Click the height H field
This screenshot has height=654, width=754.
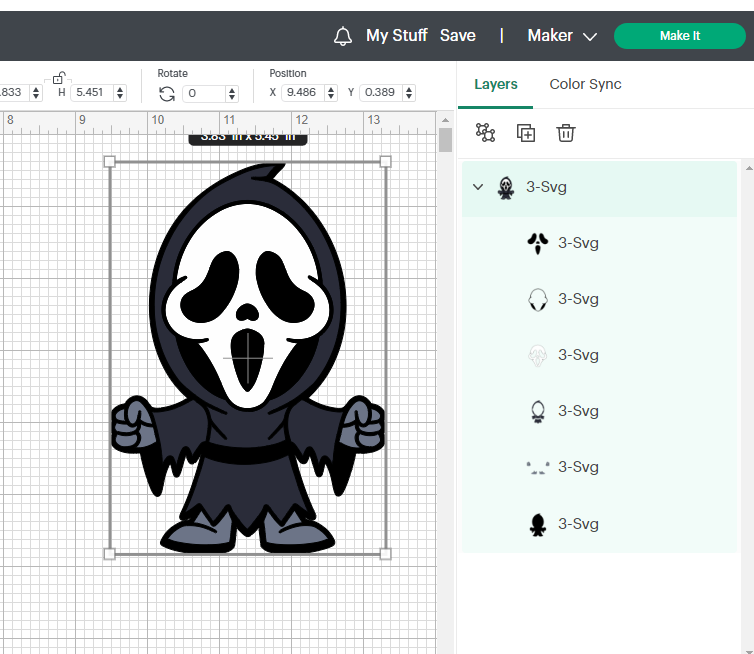91,92
